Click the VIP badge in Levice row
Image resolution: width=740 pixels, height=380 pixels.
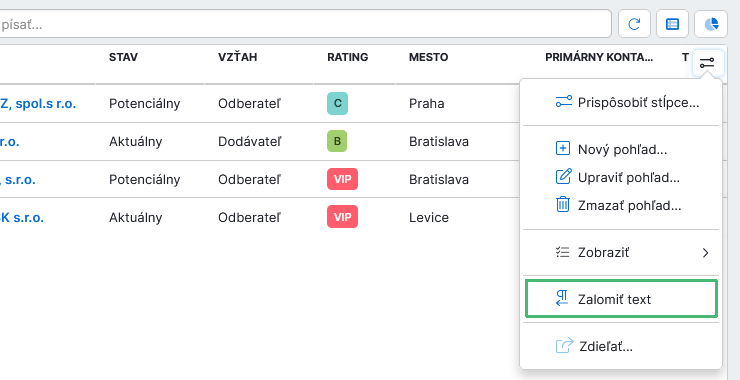[343, 217]
